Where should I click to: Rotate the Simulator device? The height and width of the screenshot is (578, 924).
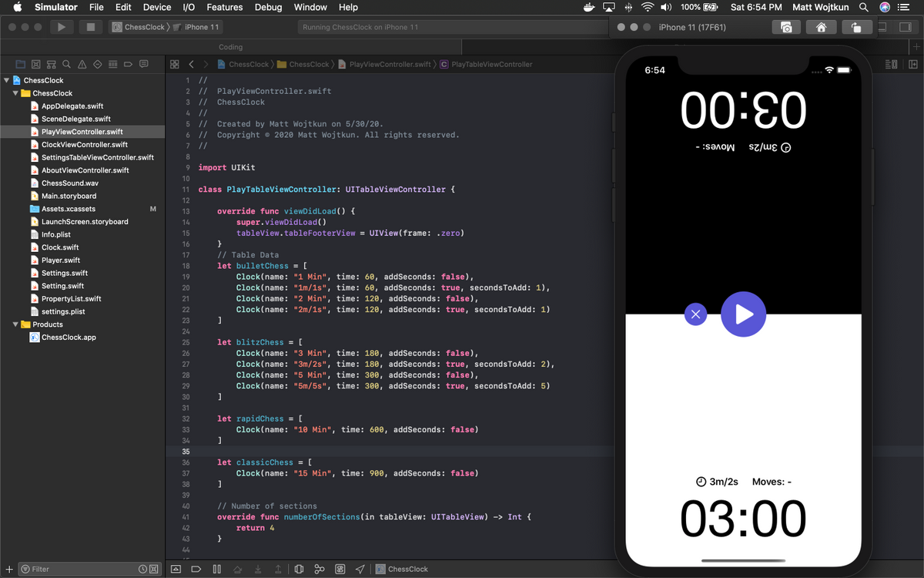pyautogui.click(x=856, y=27)
